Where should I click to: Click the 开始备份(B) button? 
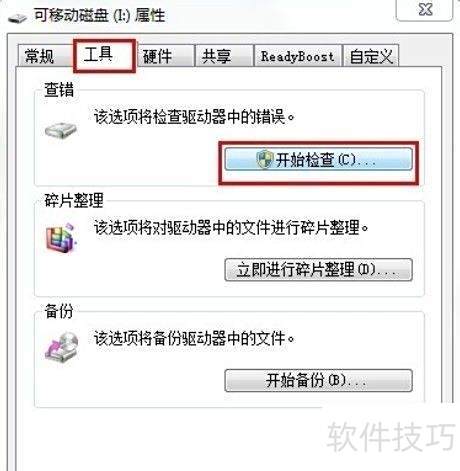(318, 380)
